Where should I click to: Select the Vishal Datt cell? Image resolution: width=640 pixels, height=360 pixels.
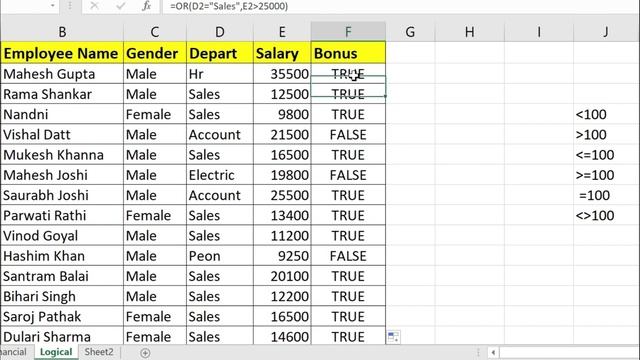point(62,135)
